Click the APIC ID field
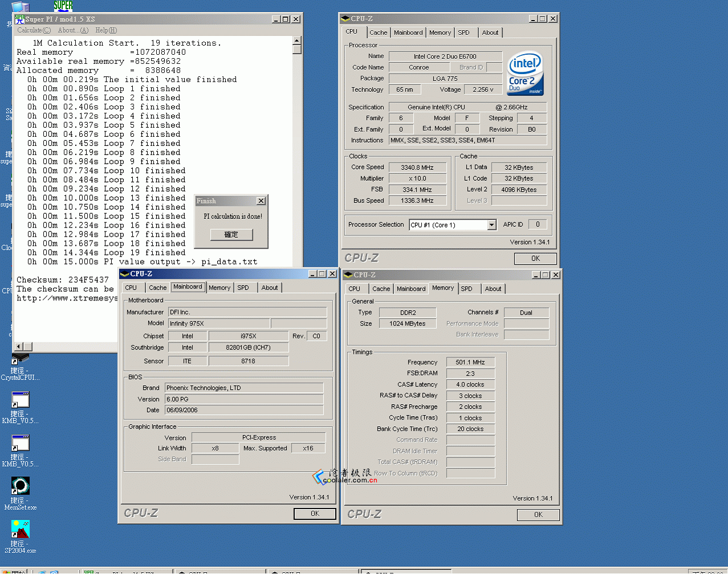728x574 pixels. [538, 225]
